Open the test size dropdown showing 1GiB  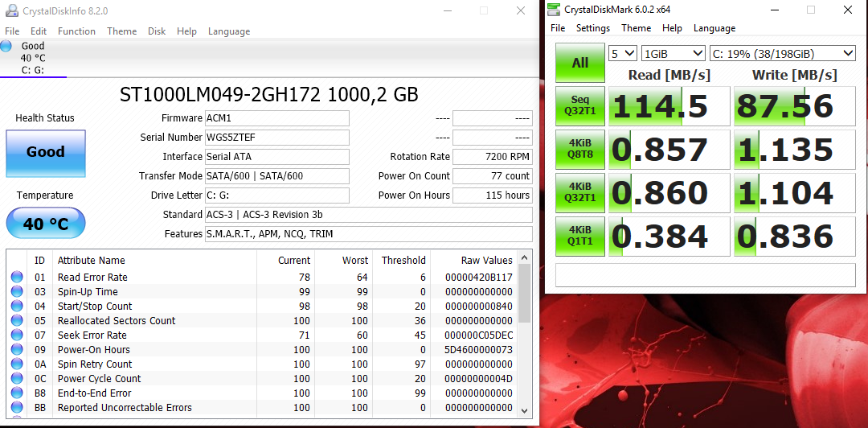(x=674, y=54)
